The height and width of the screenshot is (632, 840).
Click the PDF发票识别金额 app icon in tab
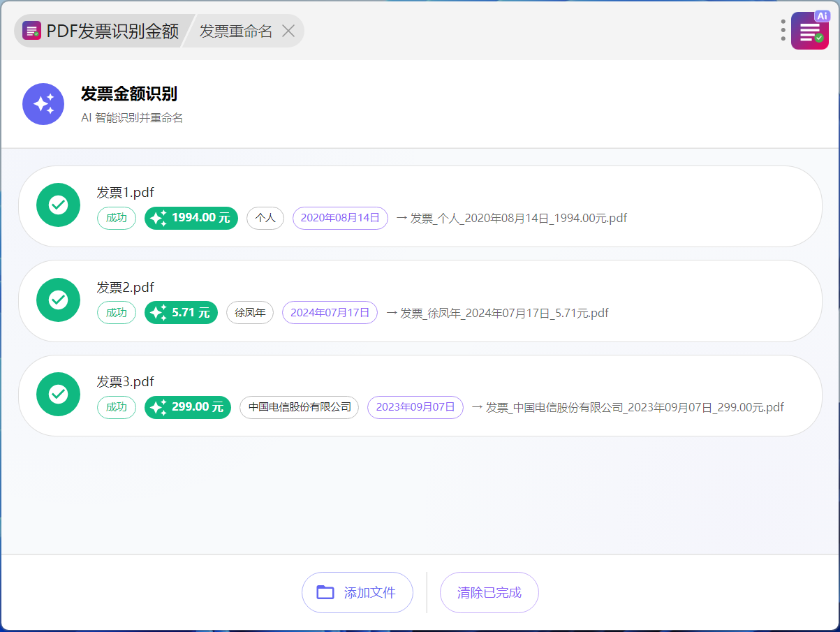tap(31, 31)
